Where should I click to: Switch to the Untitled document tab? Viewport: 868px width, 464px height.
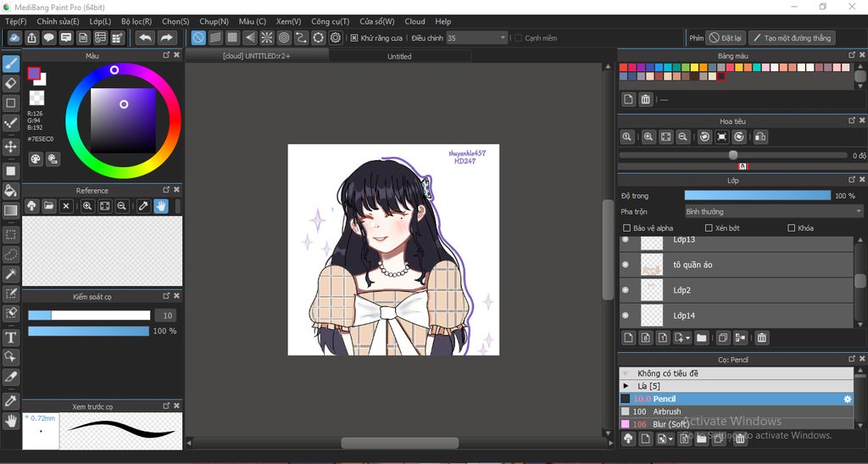click(399, 57)
